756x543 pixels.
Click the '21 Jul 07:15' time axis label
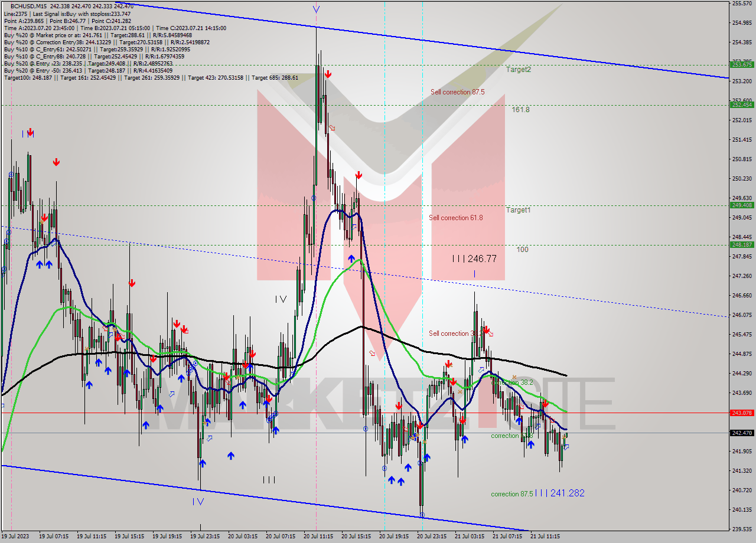coord(507,537)
